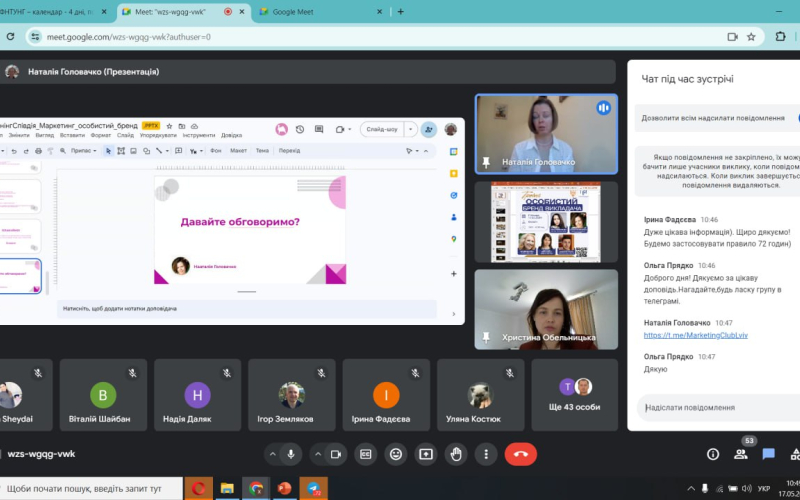This screenshot has height=500, width=800.
Task: Open audio settings chevron beside microphone
Action: pyautogui.click(x=272, y=454)
